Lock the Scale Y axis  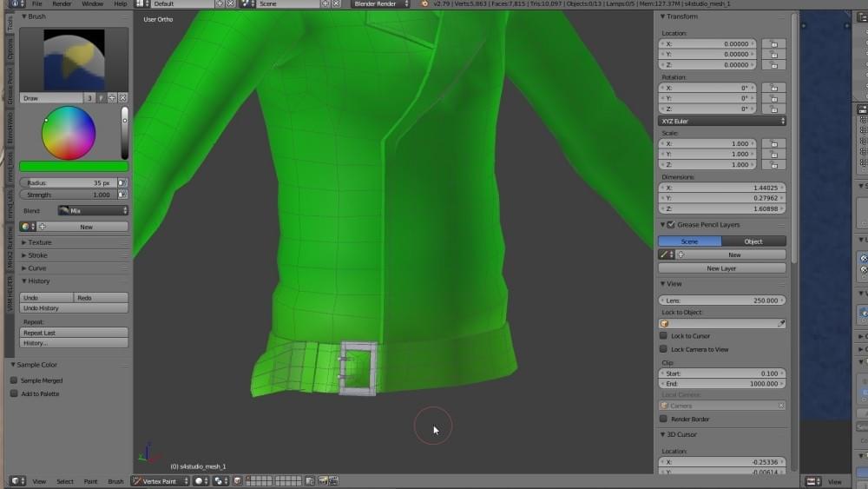(x=773, y=154)
